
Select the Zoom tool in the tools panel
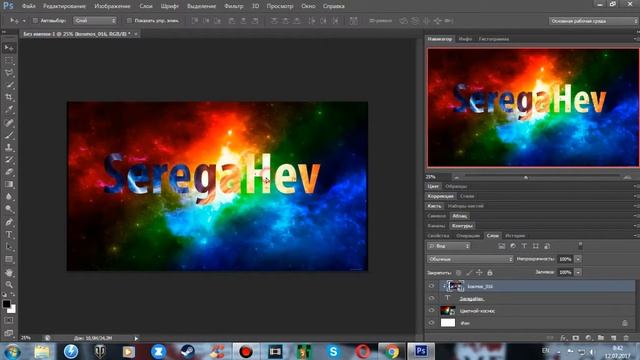[x=9, y=284]
